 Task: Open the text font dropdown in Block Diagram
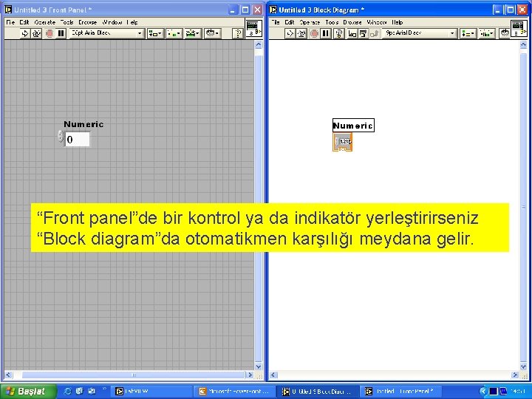(420, 33)
